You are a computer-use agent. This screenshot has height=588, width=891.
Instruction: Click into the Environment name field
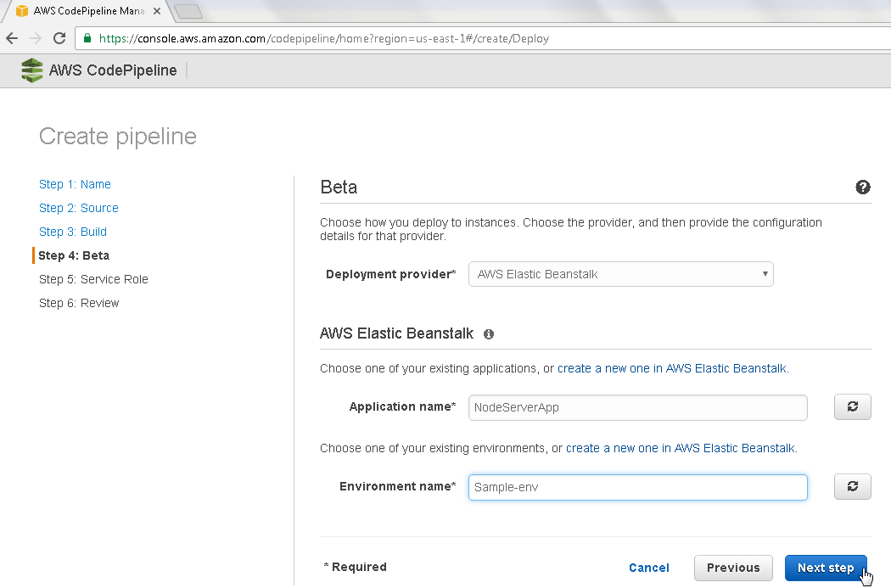tap(637, 487)
